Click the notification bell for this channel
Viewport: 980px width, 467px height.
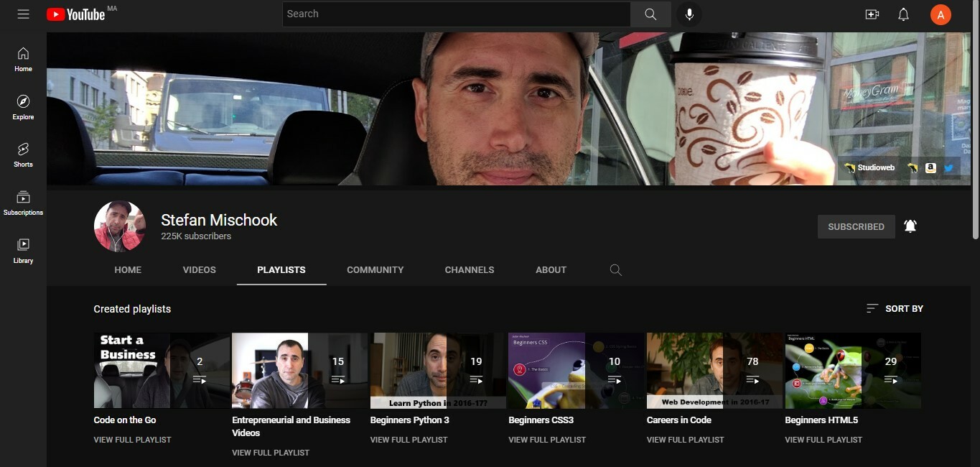coord(910,226)
